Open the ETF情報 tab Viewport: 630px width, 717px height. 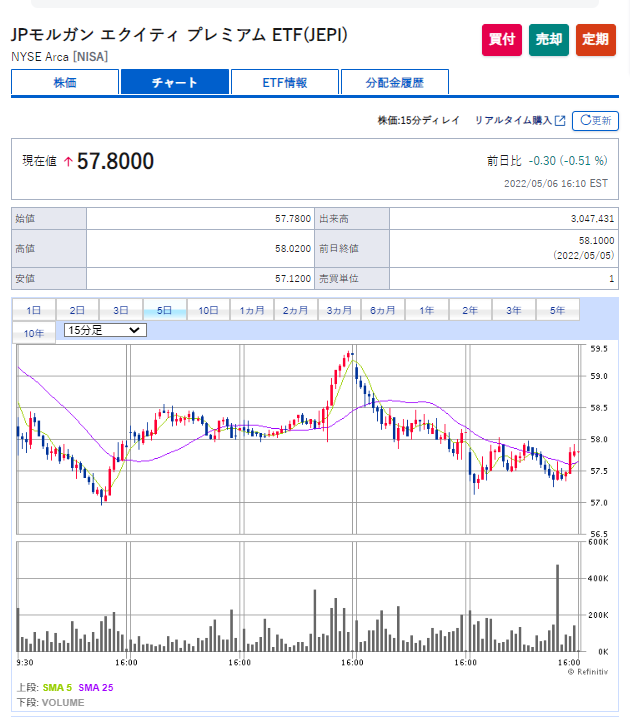285,82
